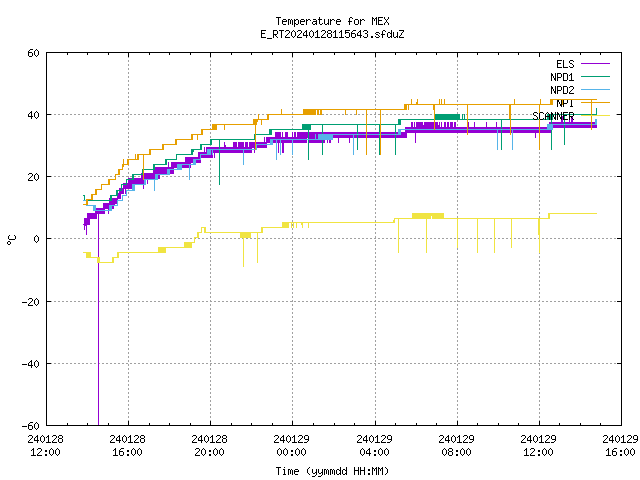Click the ELS legend label

(565, 64)
